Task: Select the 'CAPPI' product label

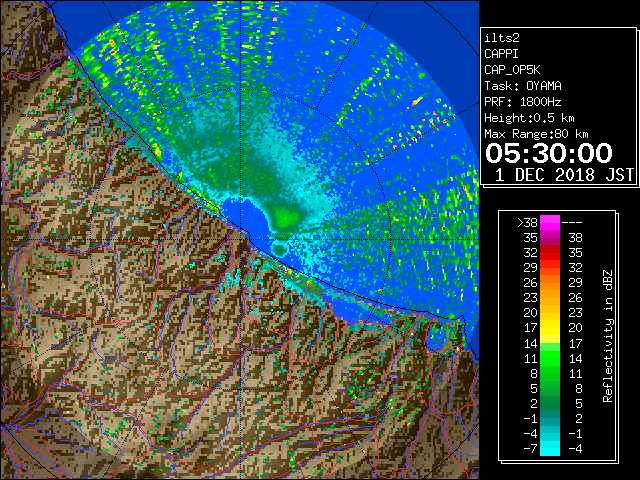Action: point(501,54)
